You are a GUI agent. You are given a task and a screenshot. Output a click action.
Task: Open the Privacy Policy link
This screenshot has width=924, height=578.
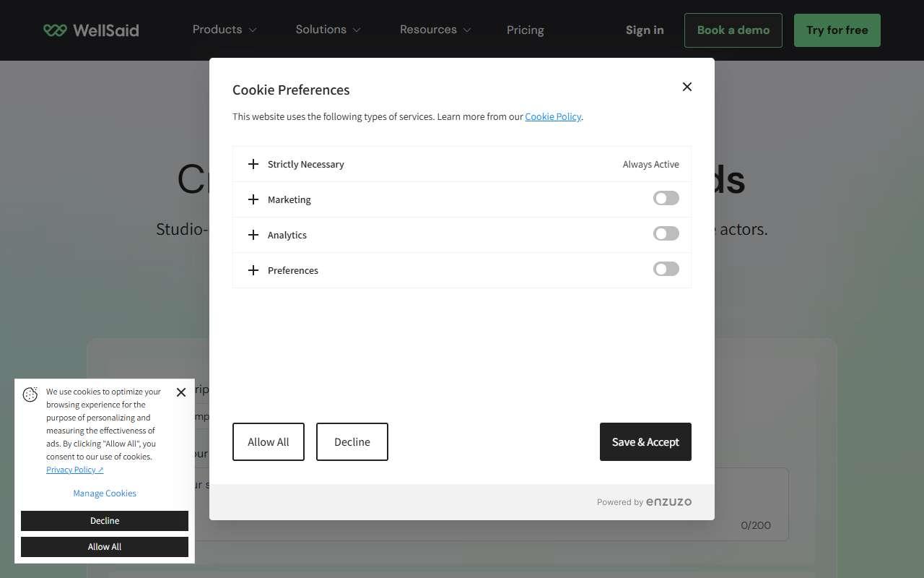tap(75, 470)
